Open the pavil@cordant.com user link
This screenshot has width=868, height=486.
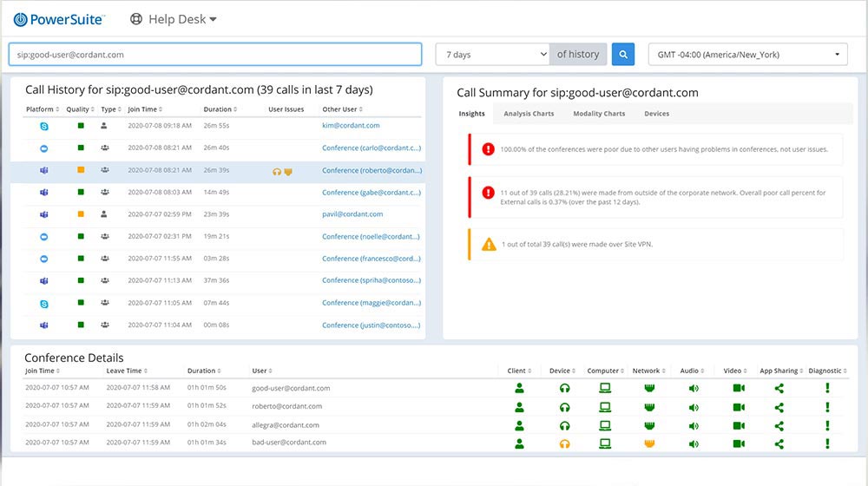pos(352,214)
